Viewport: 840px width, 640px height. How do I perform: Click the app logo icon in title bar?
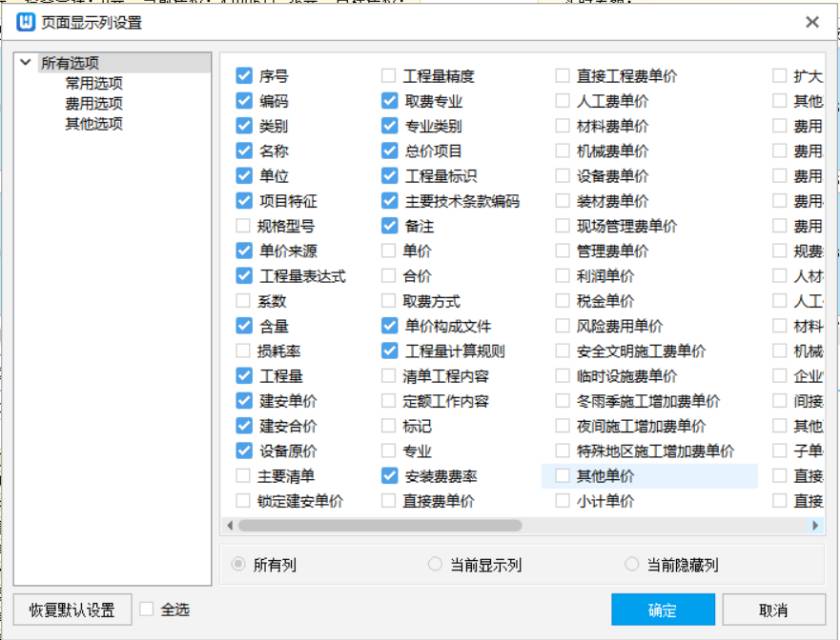click(x=25, y=22)
